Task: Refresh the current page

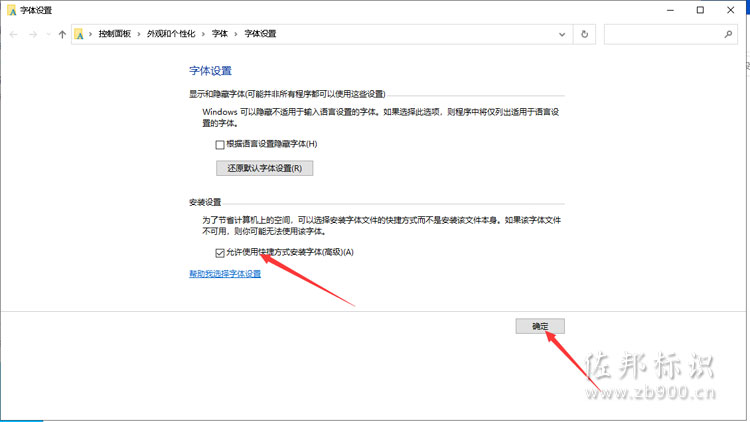Action: 585,34
